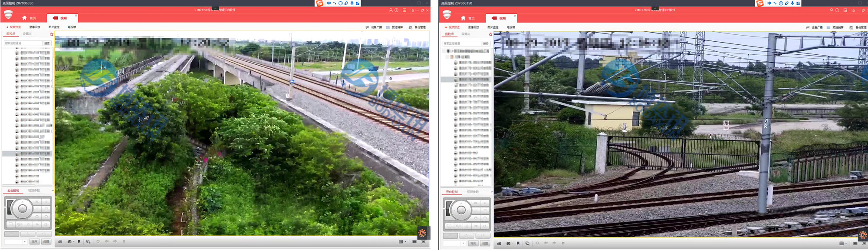Click 预览编屏 grid button in left window
Image resolution: width=868 pixels, height=250 pixels.
[x=395, y=27]
